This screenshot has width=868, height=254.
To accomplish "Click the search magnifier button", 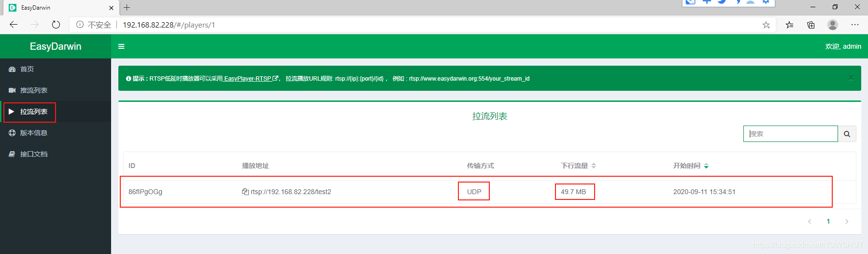I will (847, 134).
